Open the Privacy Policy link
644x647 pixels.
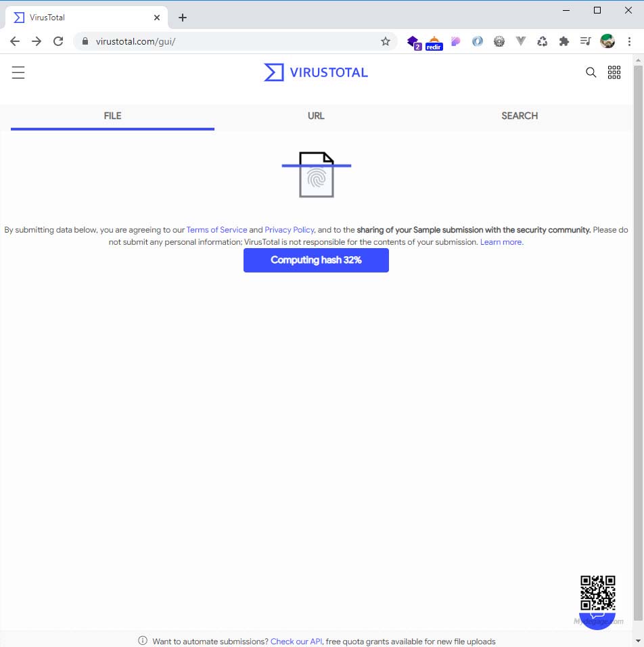(x=290, y=230)
